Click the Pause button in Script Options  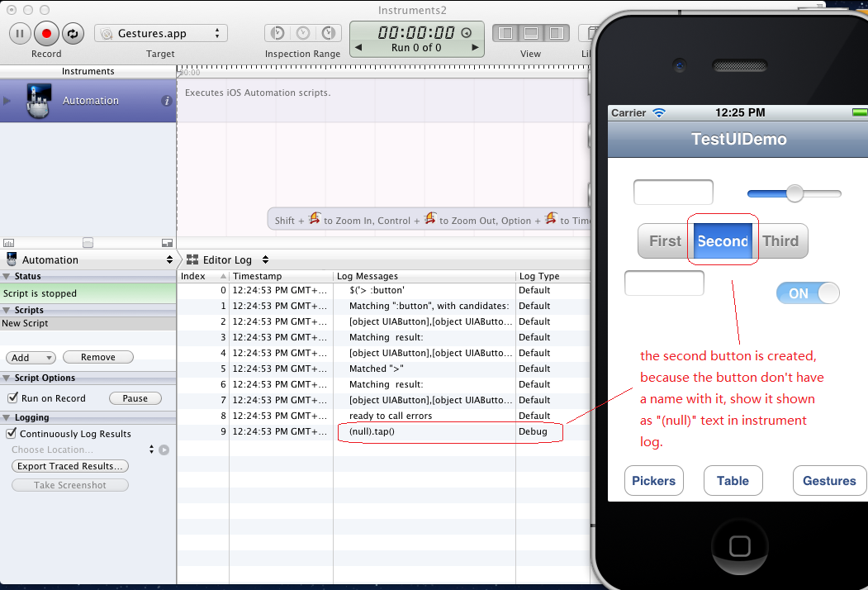pos(135,398)
